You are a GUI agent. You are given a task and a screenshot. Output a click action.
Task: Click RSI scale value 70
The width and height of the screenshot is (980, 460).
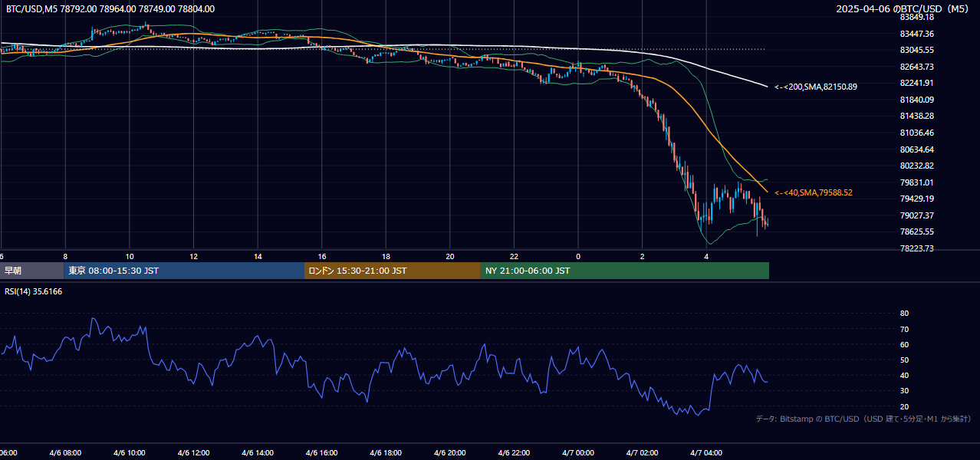[x=904, y=329]
